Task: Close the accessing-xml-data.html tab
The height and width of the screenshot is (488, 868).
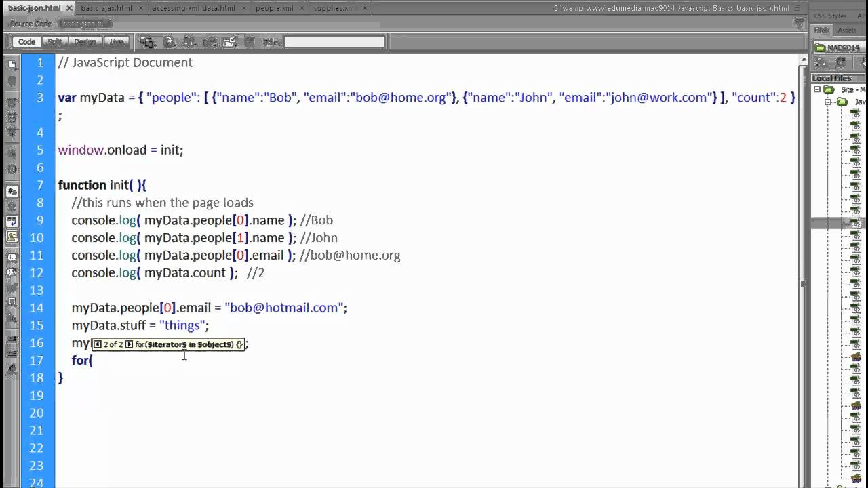Action: tap(244, 8)
